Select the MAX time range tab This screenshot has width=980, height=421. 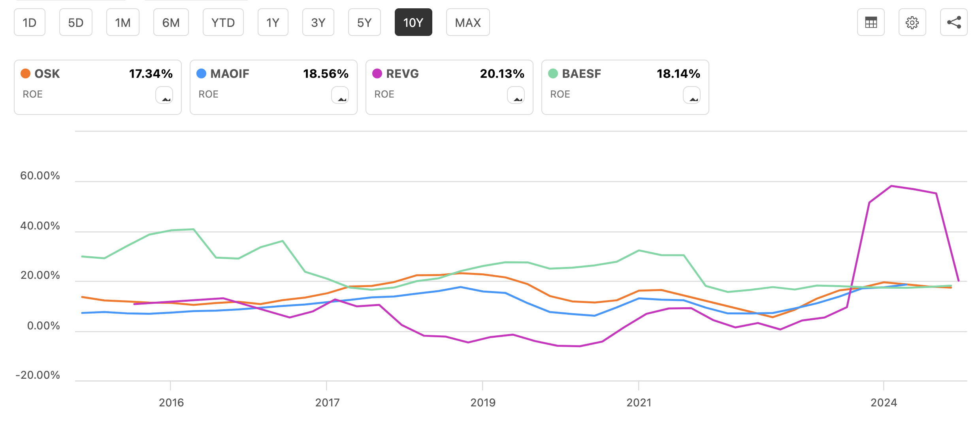click(x=467, y=23)
